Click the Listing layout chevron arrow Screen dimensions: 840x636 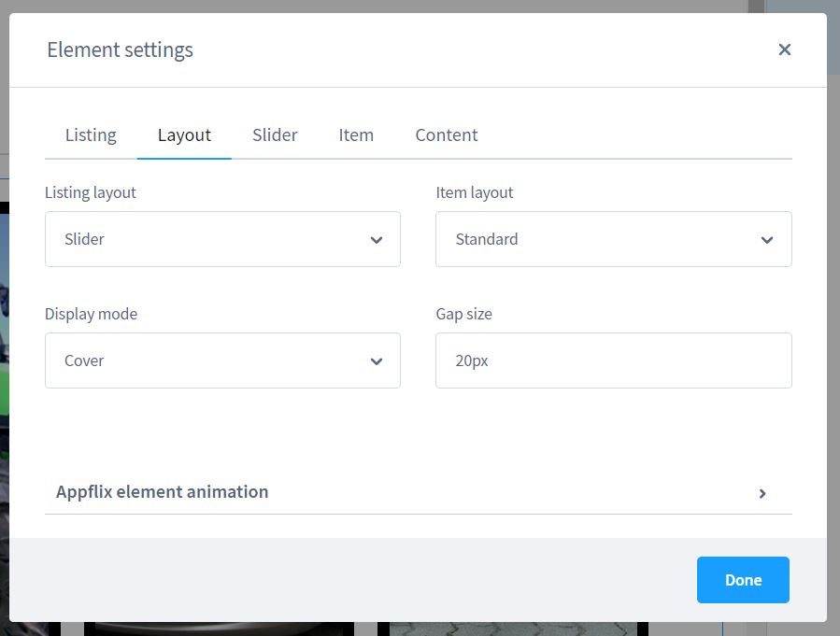[377, 240]
